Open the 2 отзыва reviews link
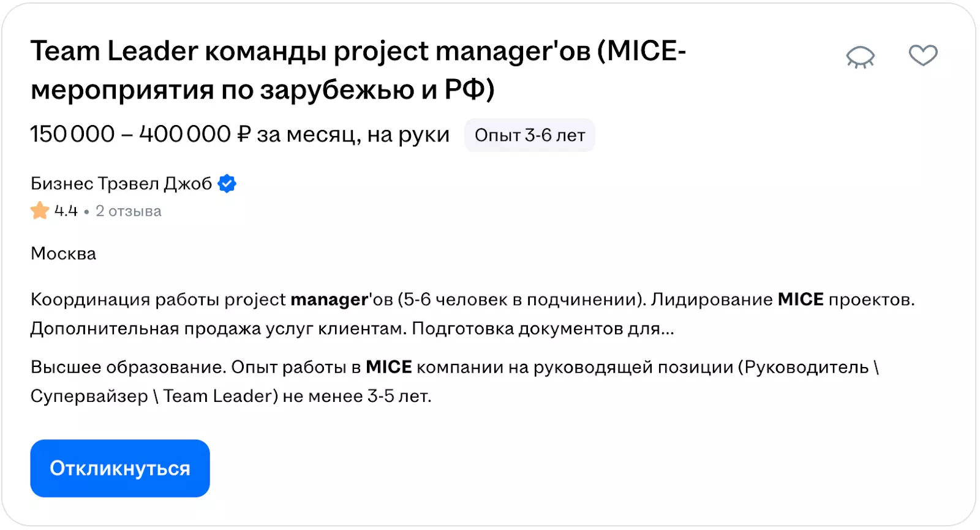 (129, 211)
